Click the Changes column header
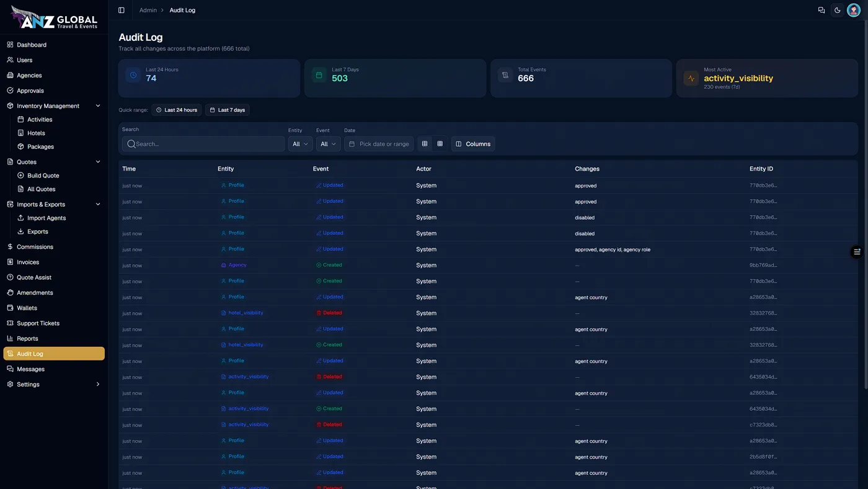The width and height of the screenshot is (868, 489). 587,169
